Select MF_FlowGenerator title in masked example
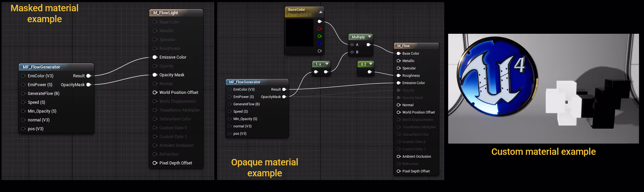Image resolution: width=644 pixels, height=192 pixels. point(41,67)
